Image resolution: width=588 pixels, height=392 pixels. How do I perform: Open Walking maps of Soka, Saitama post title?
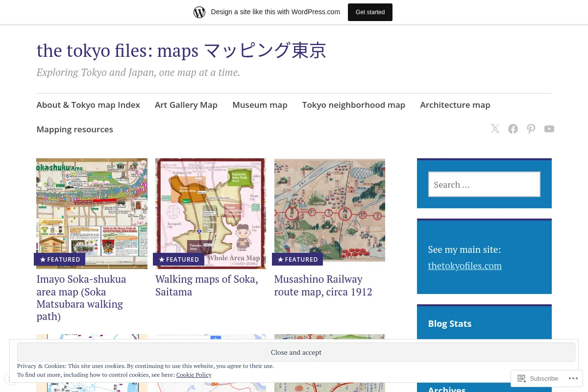pos(206,286)
